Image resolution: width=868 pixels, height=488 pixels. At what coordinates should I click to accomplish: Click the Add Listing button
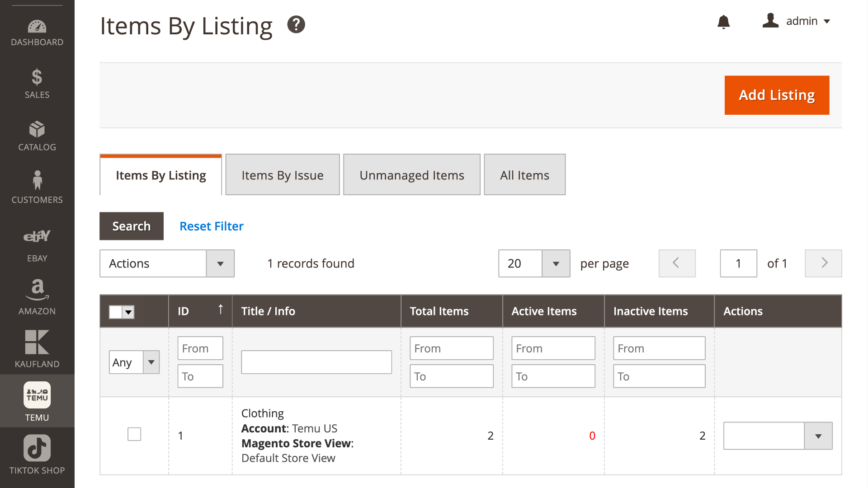tap(777, 95)
